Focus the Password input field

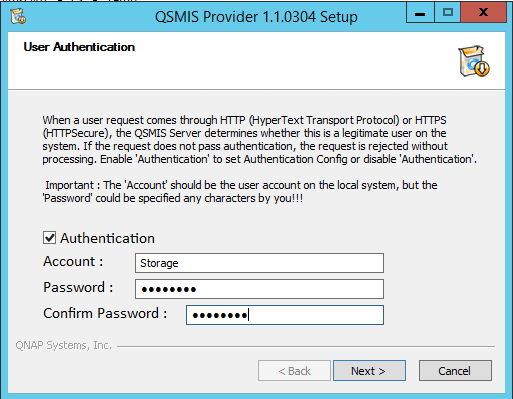259,289
